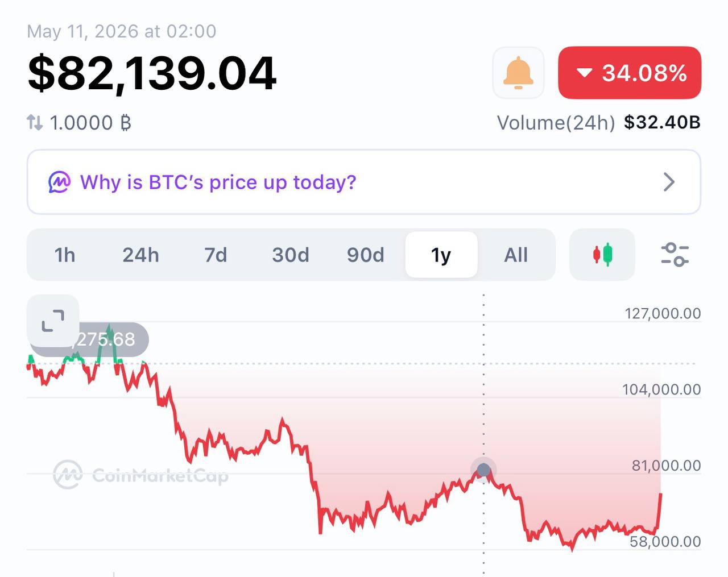Click the chart crosshair marker dot
This screenshot has width=728, height=577.
point(483,470)
